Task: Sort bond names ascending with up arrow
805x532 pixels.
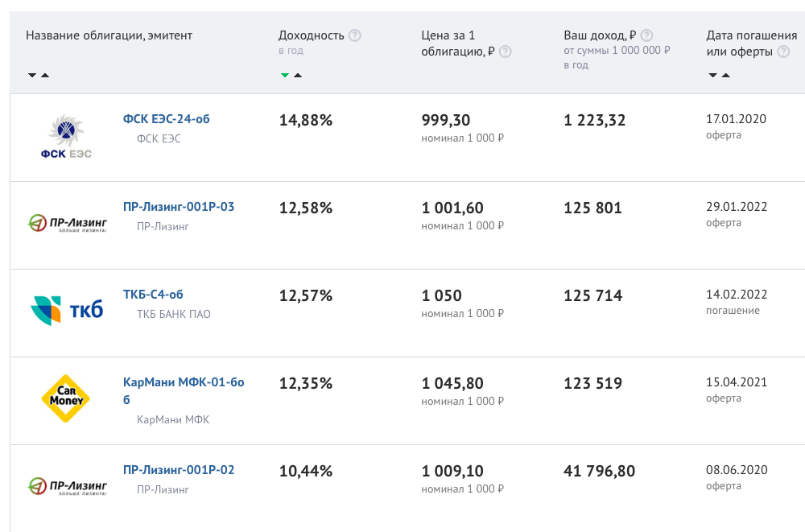Action: point(45,75)
